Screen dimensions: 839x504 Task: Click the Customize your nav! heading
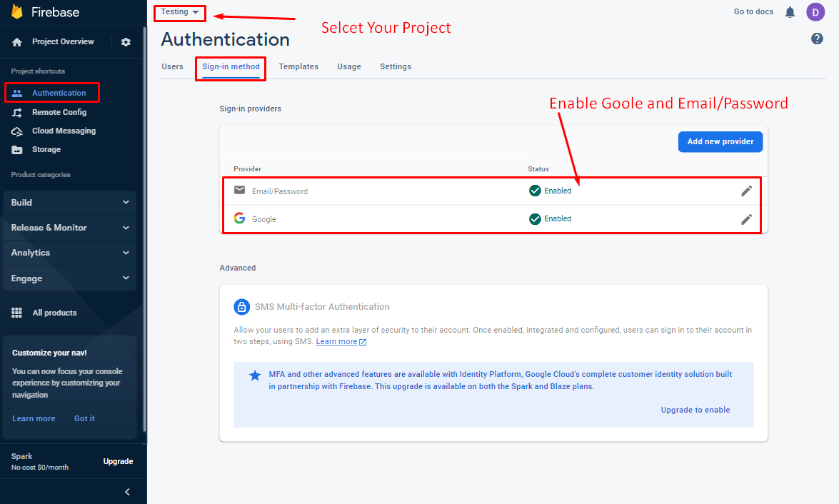point(49,353)
